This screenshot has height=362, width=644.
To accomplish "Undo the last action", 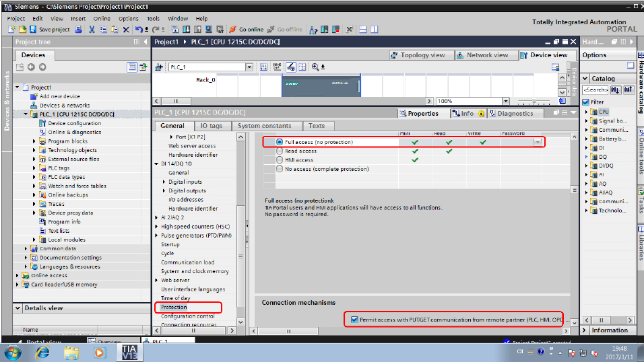I will point(139,30).
